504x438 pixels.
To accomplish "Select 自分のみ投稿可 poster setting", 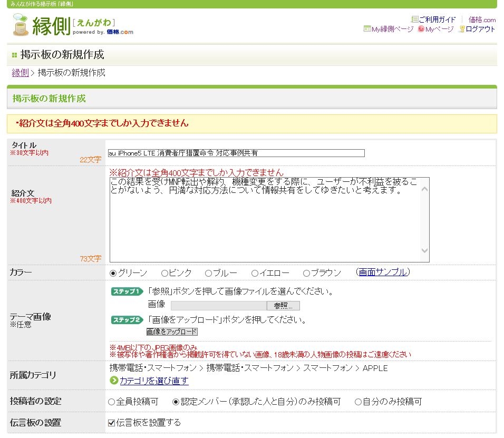I will tap(358, 402).
